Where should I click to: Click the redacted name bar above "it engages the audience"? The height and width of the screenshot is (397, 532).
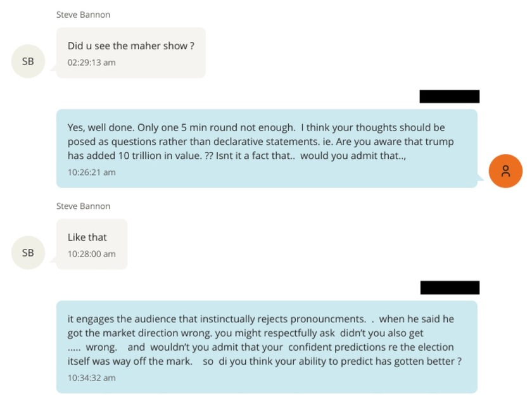pos(450,288)
